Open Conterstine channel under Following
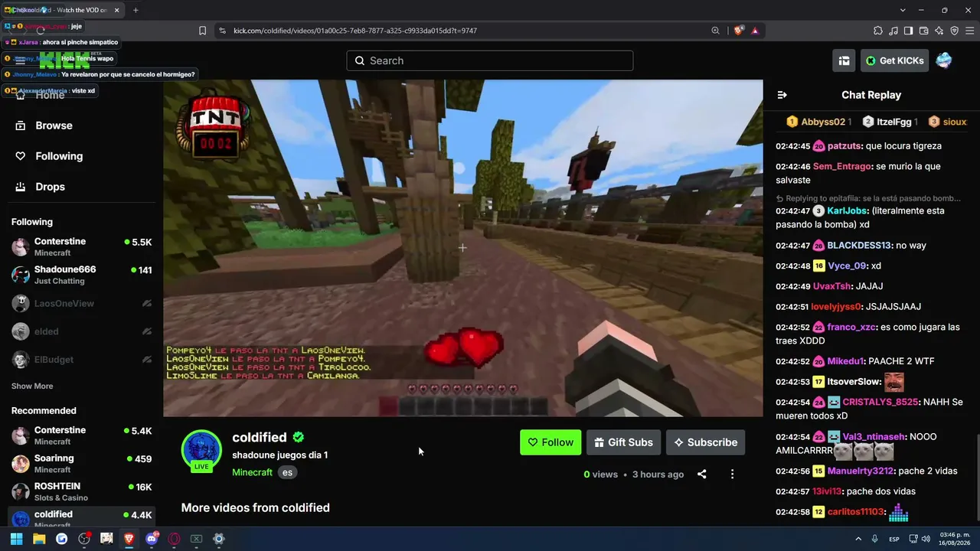The height and width of the screenshot is (551, 980). [81, 246]
